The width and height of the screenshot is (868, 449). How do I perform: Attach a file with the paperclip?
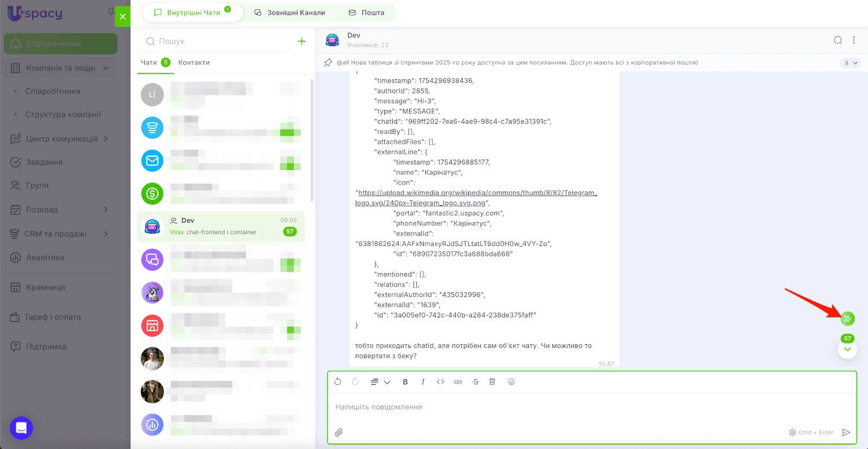339,432
